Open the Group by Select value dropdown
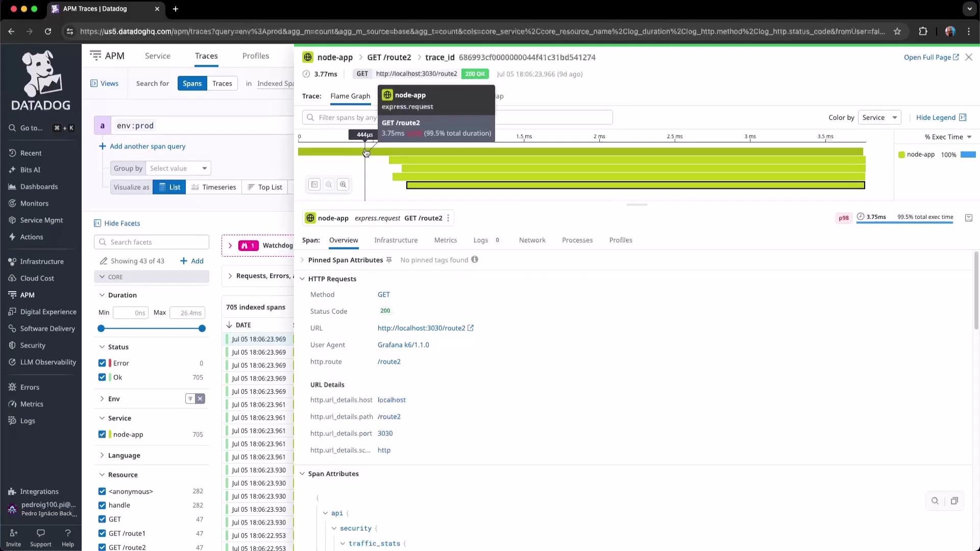 coord(178,168)
